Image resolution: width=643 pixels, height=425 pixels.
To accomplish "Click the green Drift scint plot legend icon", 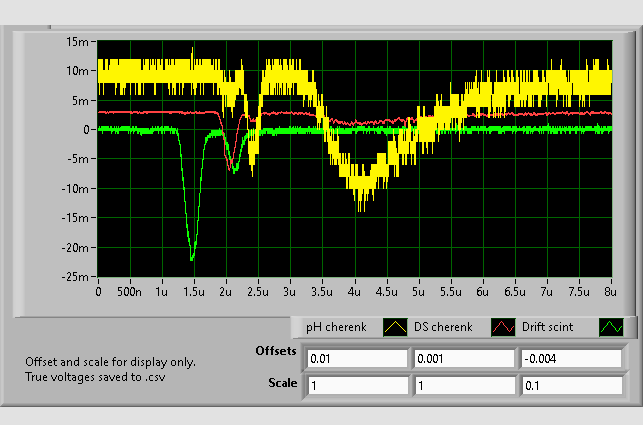I will coord(610,327).
